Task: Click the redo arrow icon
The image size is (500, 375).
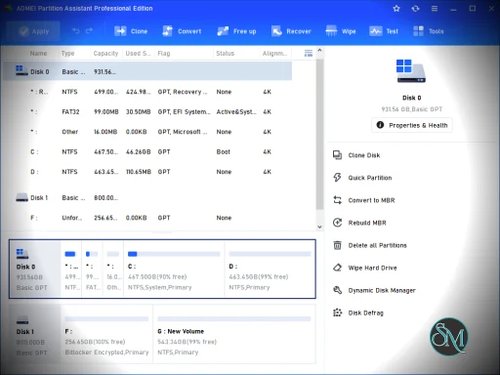Action: pos(89,31)
